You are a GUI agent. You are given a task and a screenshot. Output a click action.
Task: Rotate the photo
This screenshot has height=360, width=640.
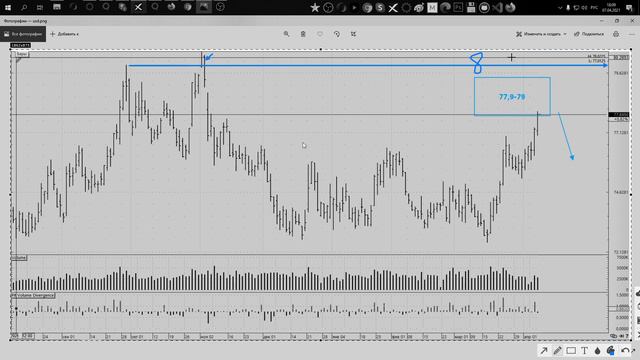pyautogui.click(x=336, y=34)
